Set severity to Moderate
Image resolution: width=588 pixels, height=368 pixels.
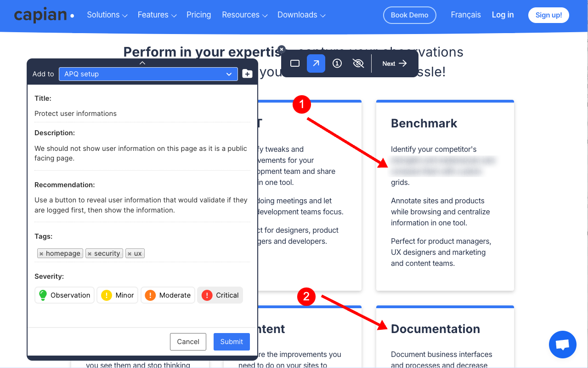pyautogui.click(x=168, y=295)
